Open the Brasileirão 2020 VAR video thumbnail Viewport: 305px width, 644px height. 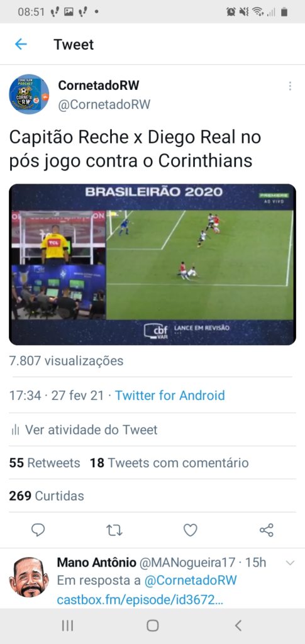point(152,265)
